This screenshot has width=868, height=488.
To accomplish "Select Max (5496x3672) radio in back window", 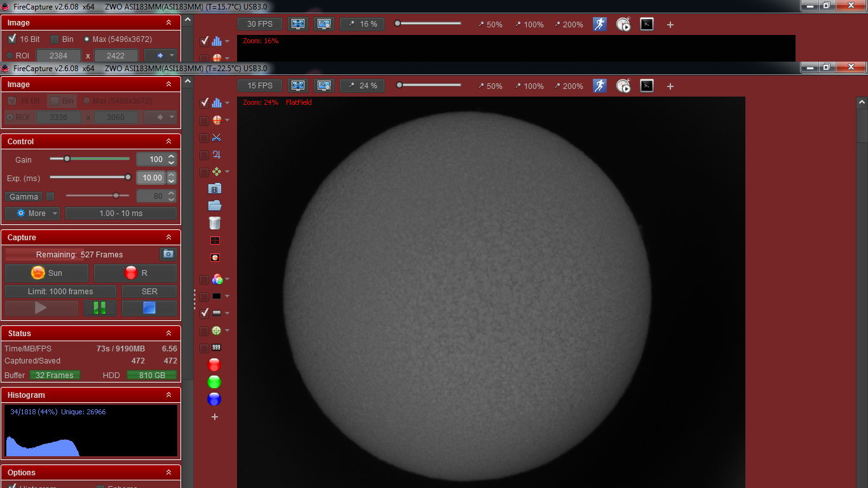I will (87, 39).
